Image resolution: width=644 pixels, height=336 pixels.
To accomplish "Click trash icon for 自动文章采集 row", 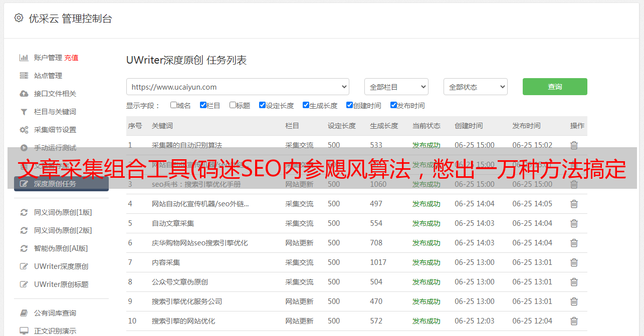I will pyautogui.click(x=574, y=223).
